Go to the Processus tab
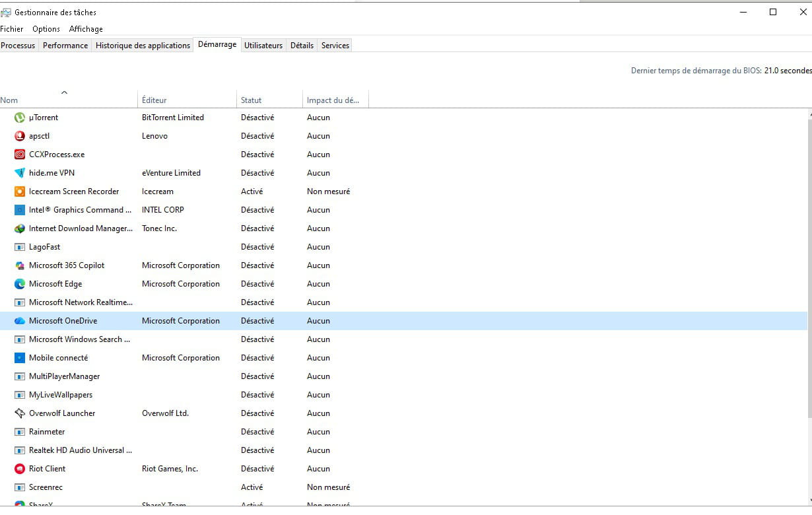 [18, 46]
